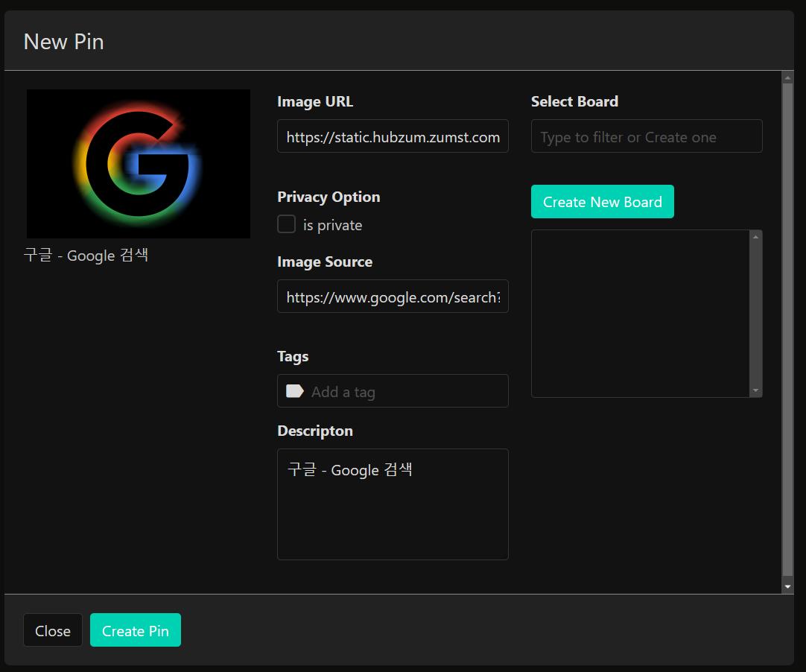The height and width of the screenshot is (672, 806).
Task: Click the board list scroll down arrow
Action: [x=756, y=390]
